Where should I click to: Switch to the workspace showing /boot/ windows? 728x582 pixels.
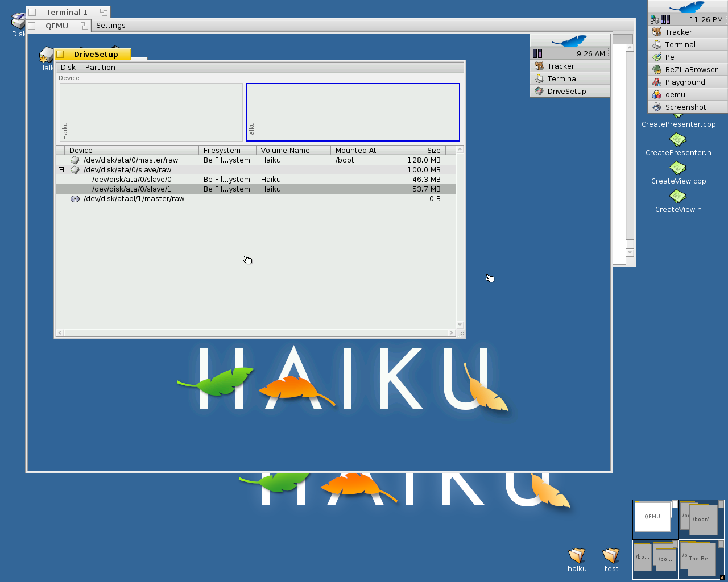pos(701,519)
